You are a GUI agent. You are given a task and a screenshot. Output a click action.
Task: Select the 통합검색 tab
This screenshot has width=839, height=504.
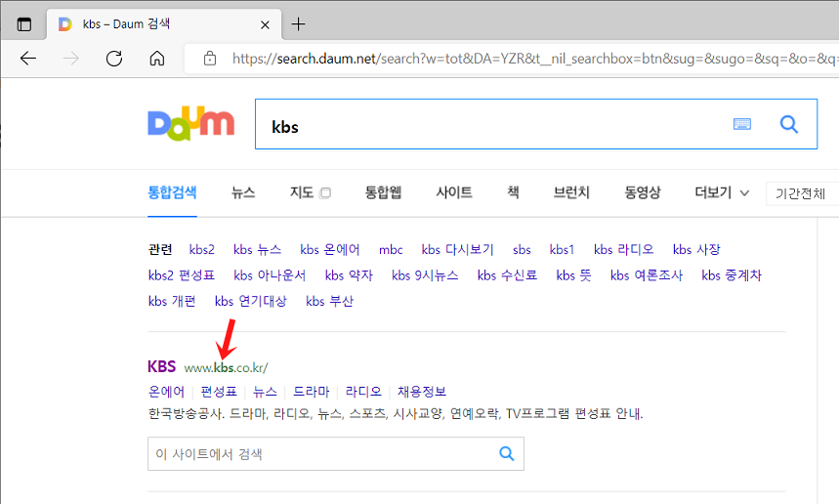tap(172, 192)
